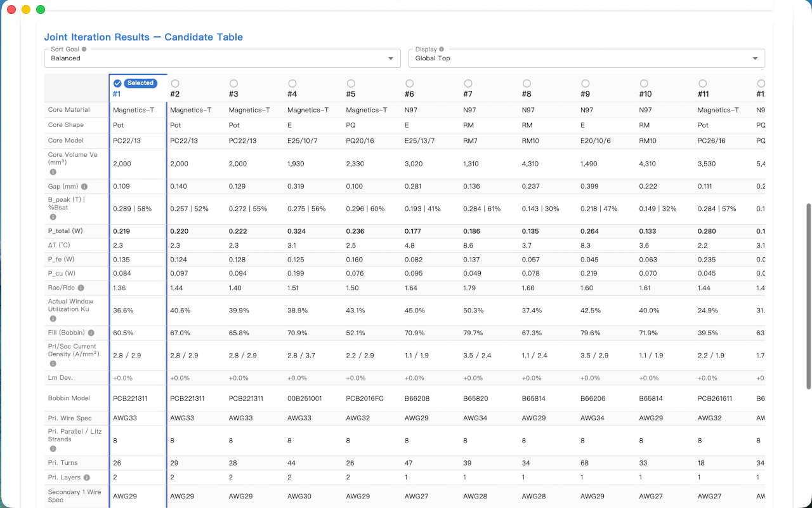This screenshot has width=812, height=508.
Task: Select candidate #11 radio button
Action: click(703, 83)
